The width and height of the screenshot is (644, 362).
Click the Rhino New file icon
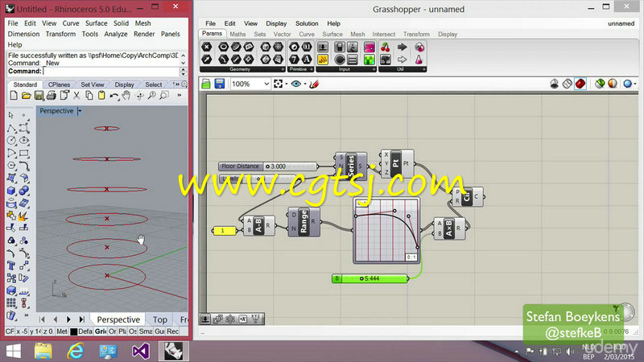[x=14, y=96]
